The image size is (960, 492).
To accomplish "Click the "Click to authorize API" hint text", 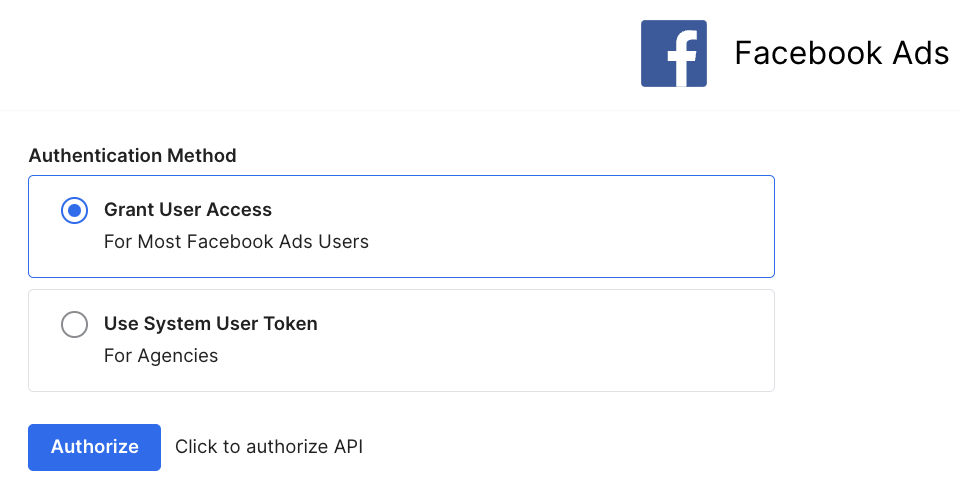I will point(269,447).
